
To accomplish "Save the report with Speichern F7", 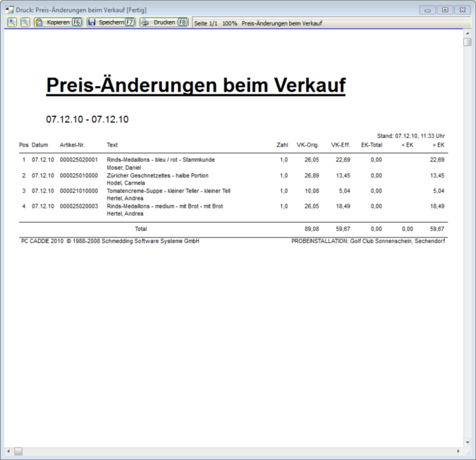I will (111, 23).
